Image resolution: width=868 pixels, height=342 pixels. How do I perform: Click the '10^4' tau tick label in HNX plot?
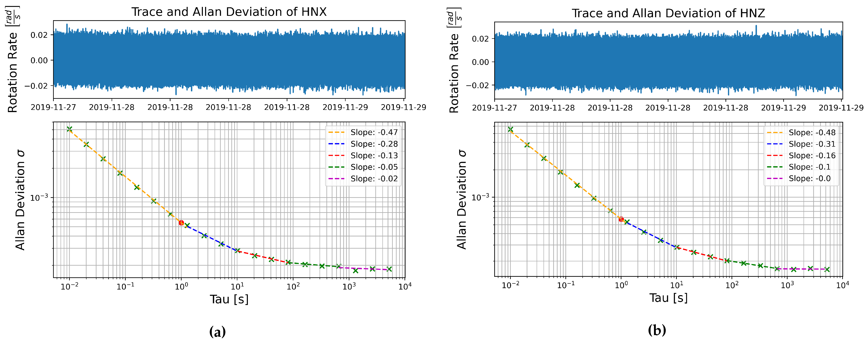coord(405,286)
